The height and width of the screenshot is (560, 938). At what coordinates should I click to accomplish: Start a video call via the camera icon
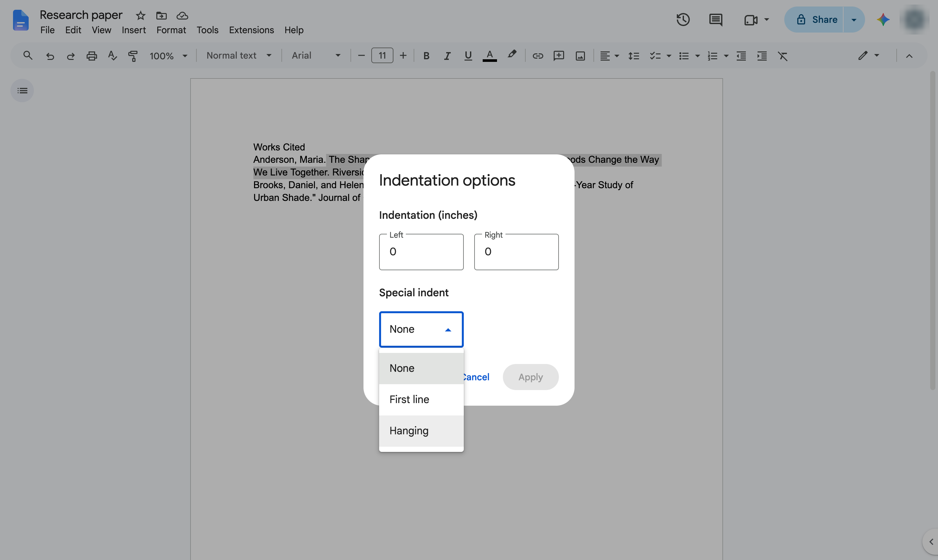[751, 20]
